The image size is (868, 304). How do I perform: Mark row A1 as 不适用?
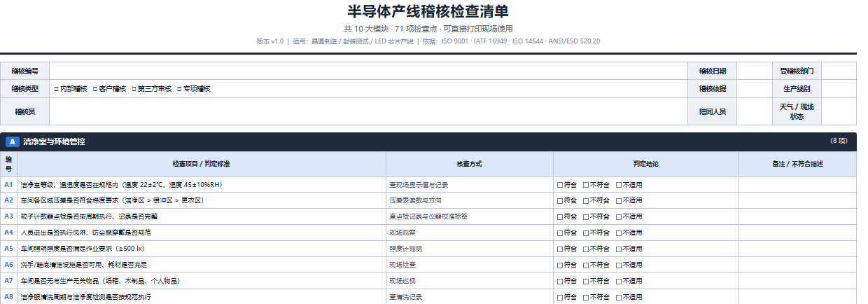618,185
